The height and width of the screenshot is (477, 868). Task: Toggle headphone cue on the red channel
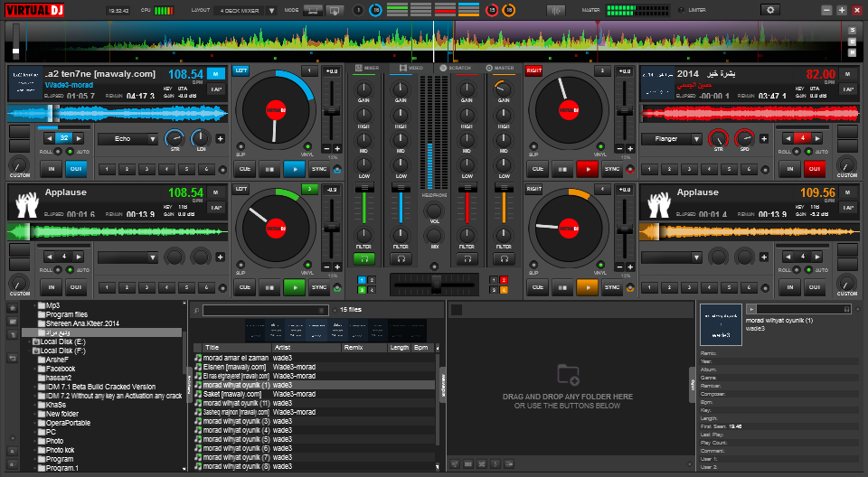467,258
